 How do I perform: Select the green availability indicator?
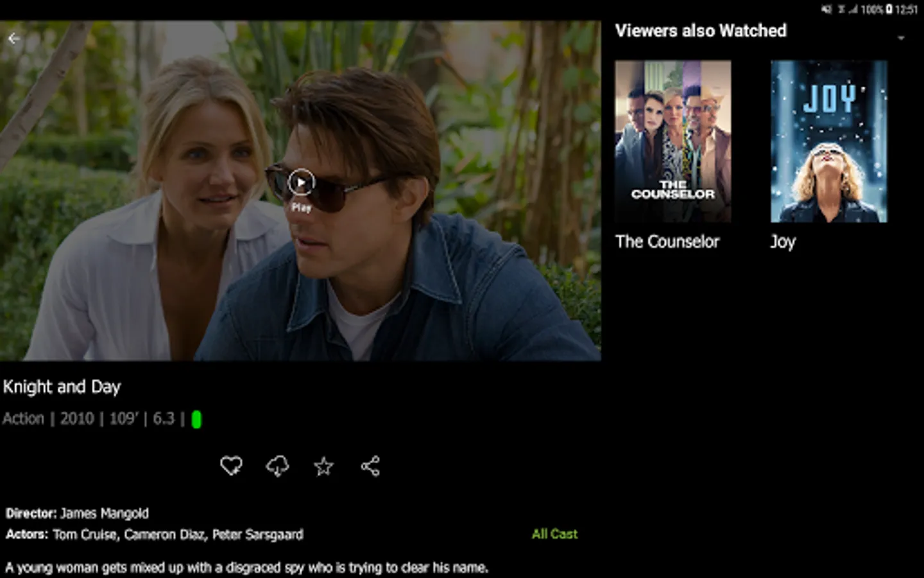(196, 419)
